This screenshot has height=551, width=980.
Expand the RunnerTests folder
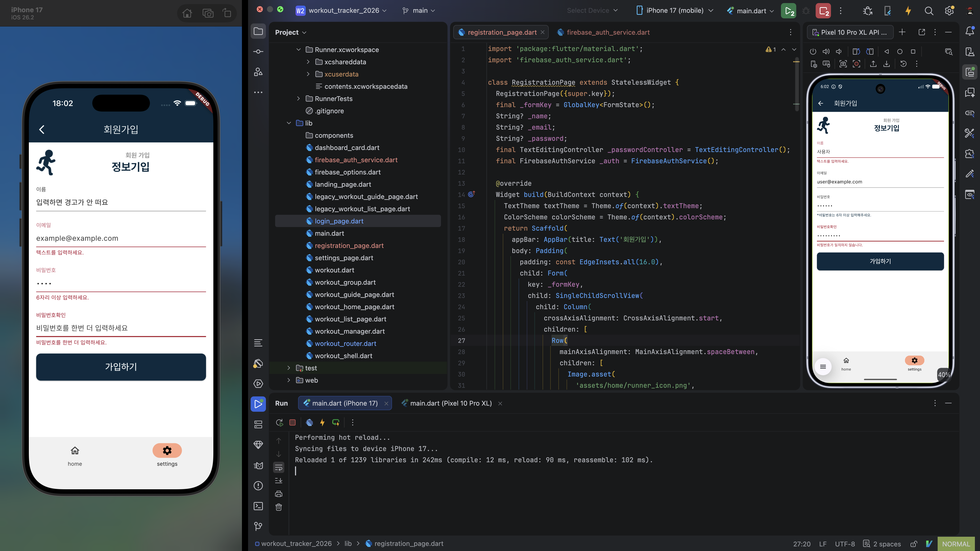pos(299,98)
